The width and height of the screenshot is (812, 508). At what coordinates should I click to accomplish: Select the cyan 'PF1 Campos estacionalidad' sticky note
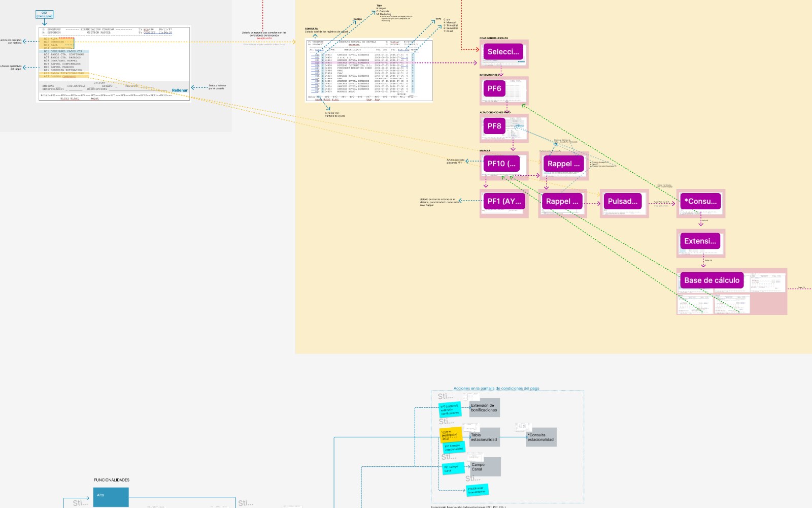click(x=454, y=448)
